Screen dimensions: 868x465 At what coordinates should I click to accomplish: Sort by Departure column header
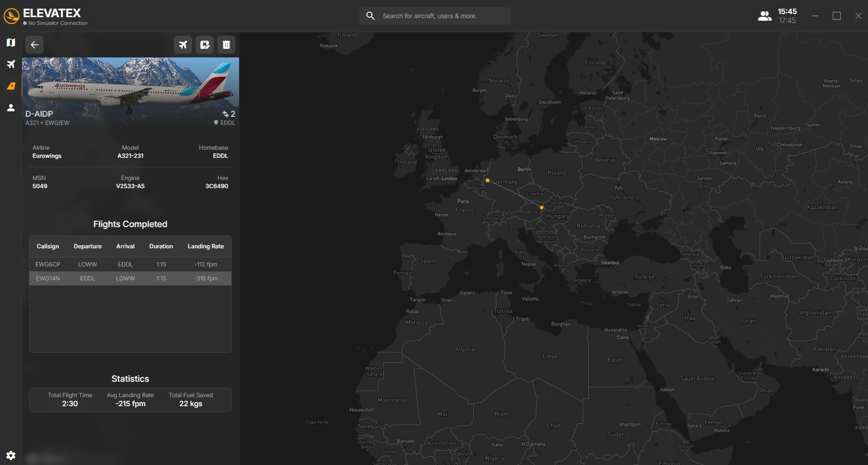[x=87, y=247]
